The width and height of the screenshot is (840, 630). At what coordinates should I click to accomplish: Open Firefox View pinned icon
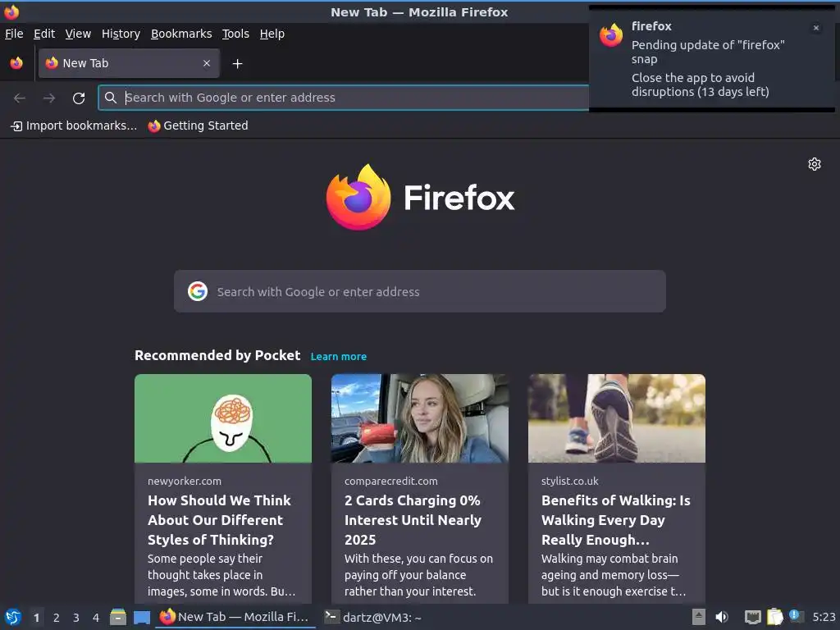coord(16,63)
